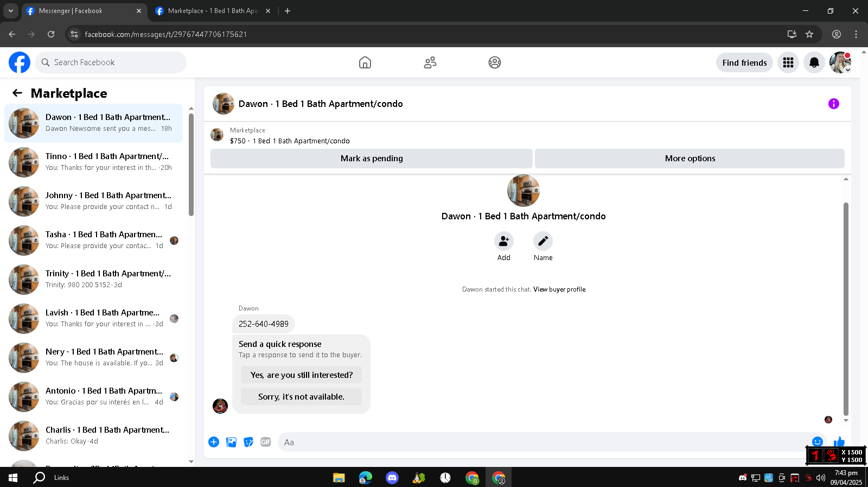The width and height of the screenshot is (868, 487).
Task: Focus the Search Facebook field
Action: (111, 62)
